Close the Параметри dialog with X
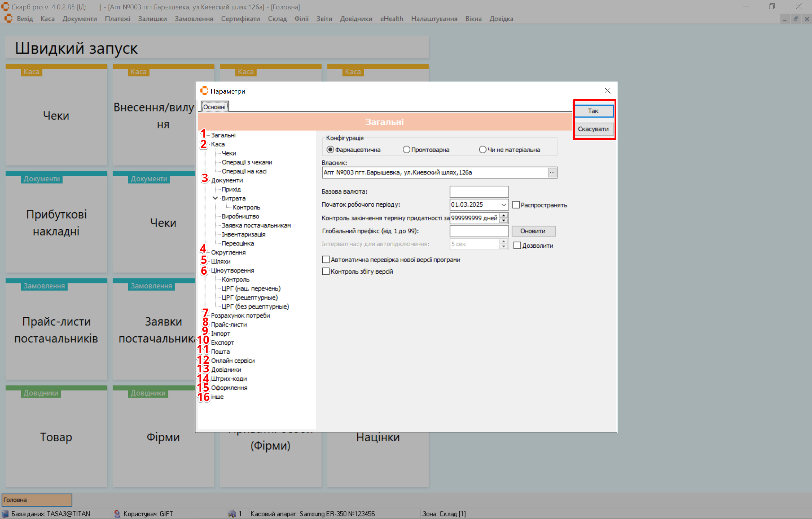This screenshot has width=812, height=519. point(607,91)
